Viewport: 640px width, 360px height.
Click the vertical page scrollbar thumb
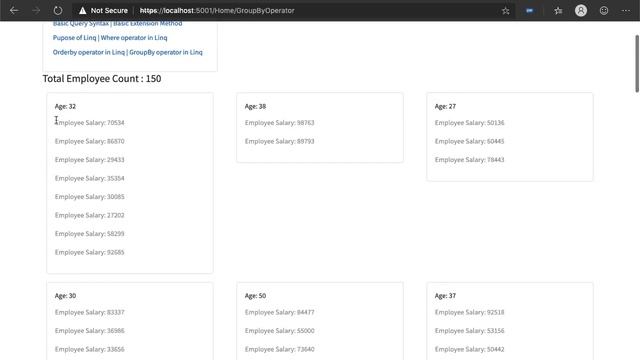[637, 64]
